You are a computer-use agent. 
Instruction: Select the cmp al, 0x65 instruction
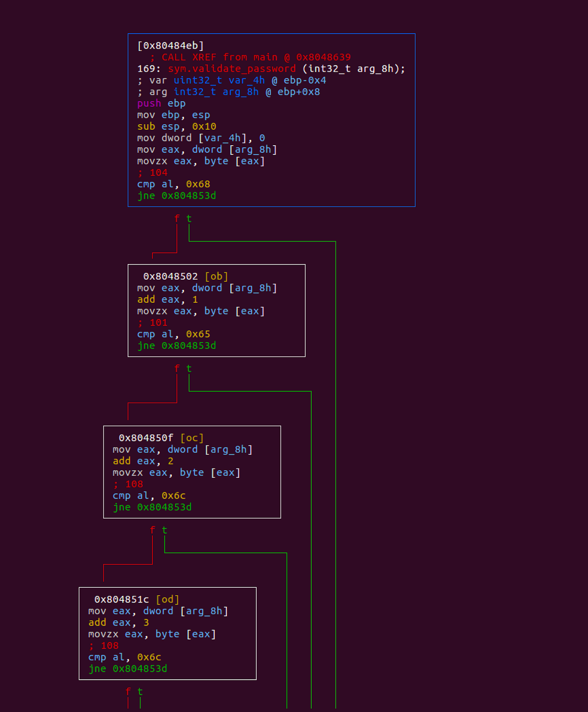point(173,334)
